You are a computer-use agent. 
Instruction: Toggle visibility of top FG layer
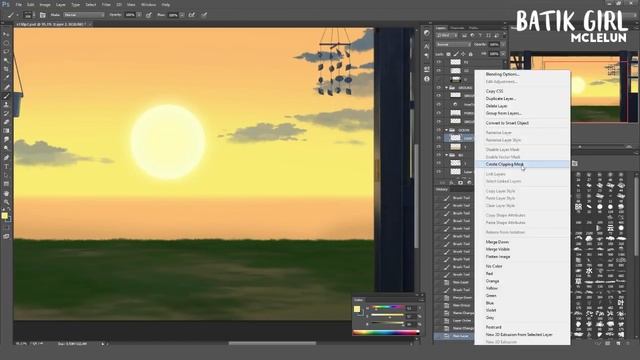439,62
